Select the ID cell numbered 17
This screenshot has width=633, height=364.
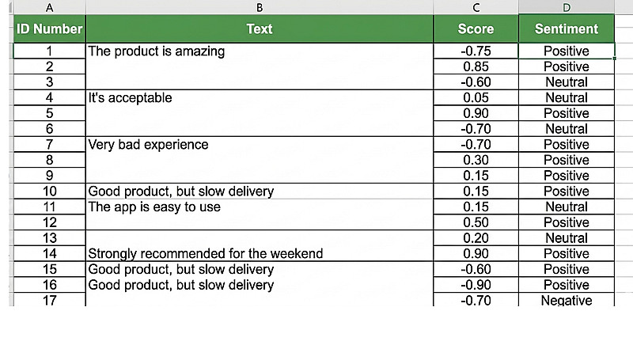[49, 301]
